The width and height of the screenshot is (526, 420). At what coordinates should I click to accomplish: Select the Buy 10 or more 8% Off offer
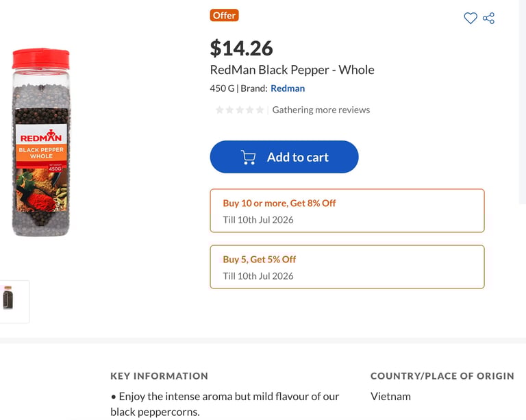tap(347, 210)
